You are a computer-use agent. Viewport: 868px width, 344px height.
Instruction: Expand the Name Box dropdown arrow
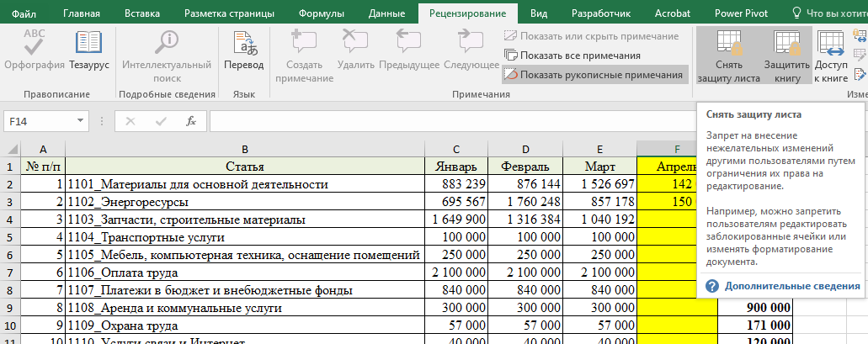(82, 121)
